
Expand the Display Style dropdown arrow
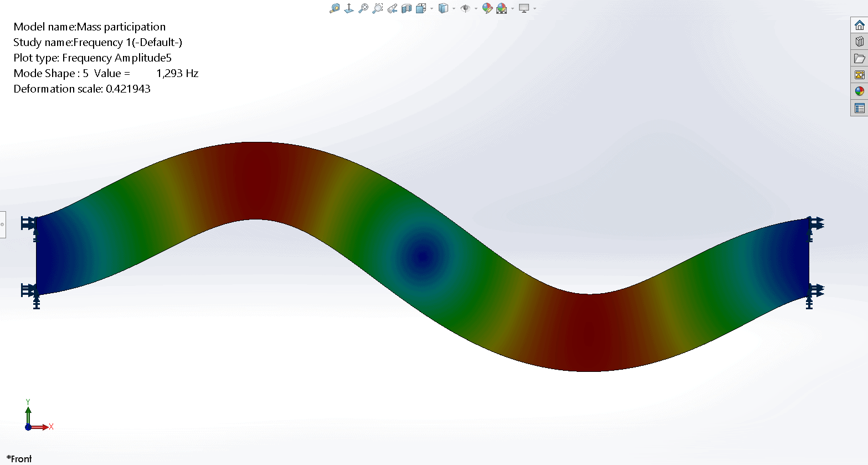tap(454, 8)
